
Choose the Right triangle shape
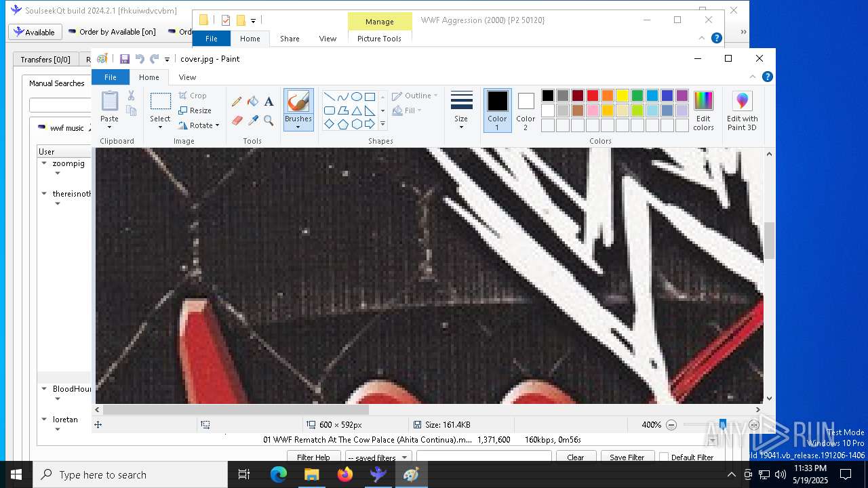tap(370, 110)
